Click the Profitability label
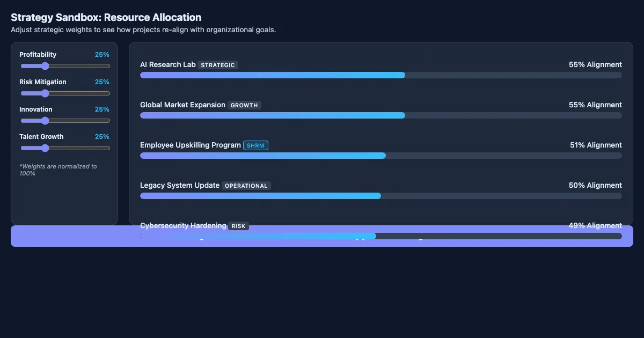The height and width of the screenshot is (338, 644). click(38, 55)
